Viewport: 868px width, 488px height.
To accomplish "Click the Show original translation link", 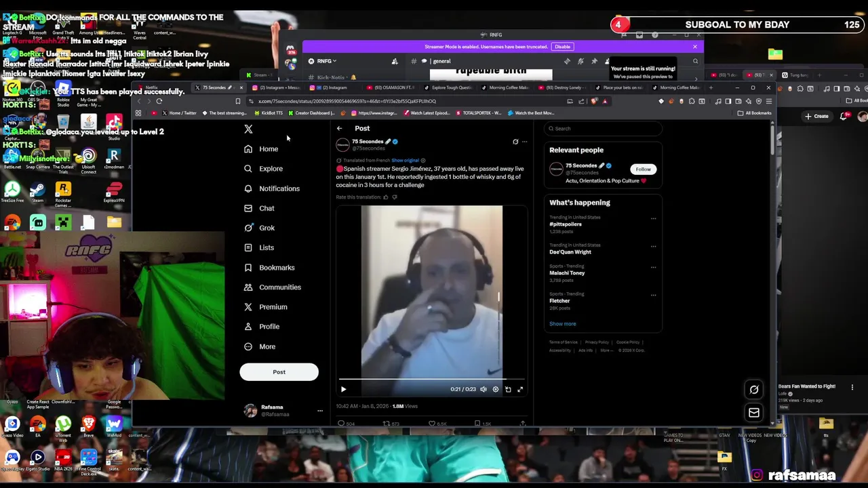I will [x=406, y=161].
